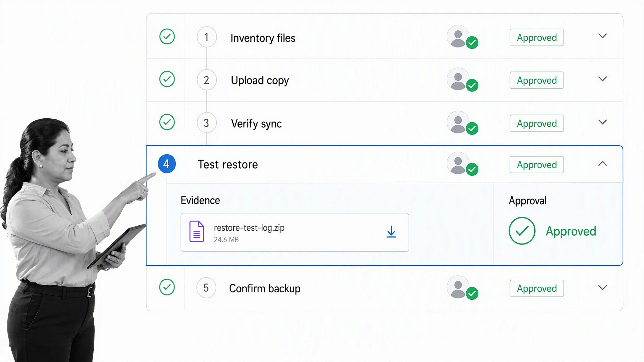
Task: Select the step 1 number circle
Action: pos(207,37)
